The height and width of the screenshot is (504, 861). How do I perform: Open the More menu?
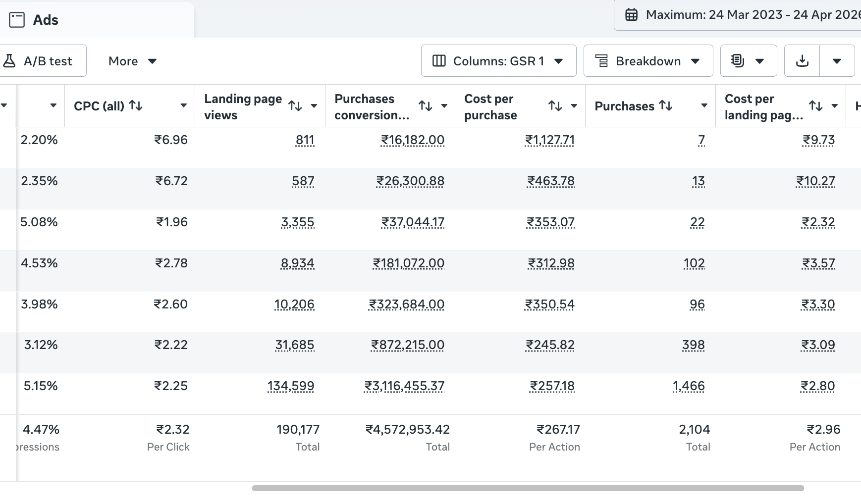[x=132, y=61]
